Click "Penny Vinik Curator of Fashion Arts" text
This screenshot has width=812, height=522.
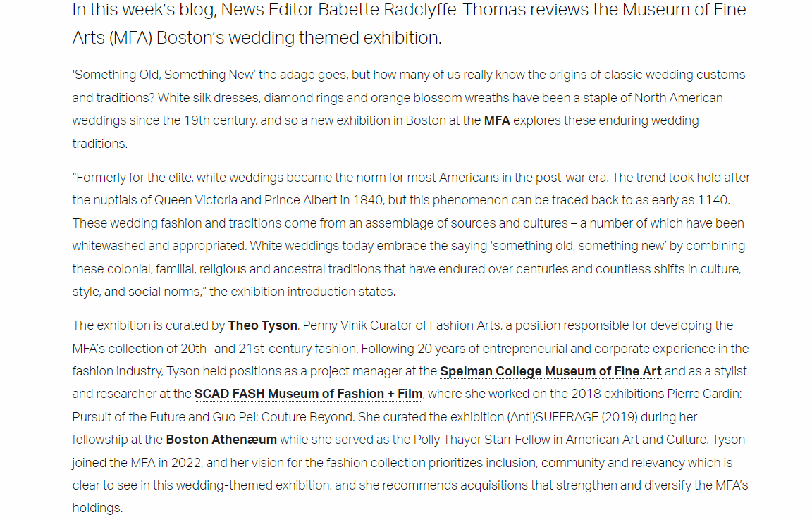tap(399, 325)
